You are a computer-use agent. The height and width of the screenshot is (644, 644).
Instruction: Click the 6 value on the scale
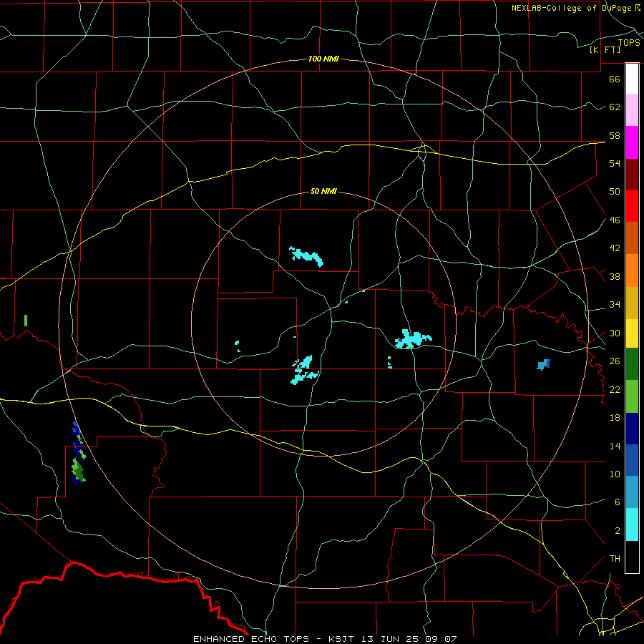coord(618,502)
